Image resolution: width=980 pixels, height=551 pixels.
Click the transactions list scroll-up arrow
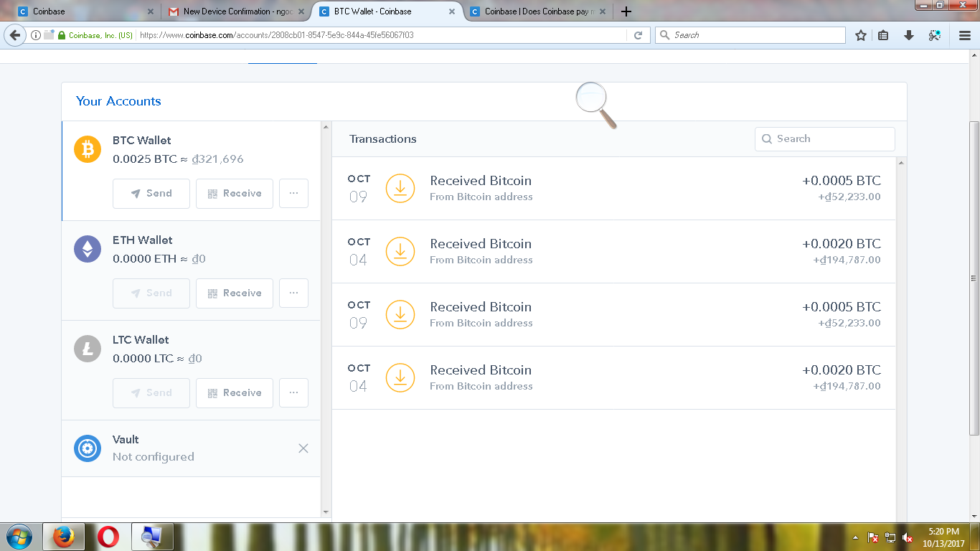(902, 163)
